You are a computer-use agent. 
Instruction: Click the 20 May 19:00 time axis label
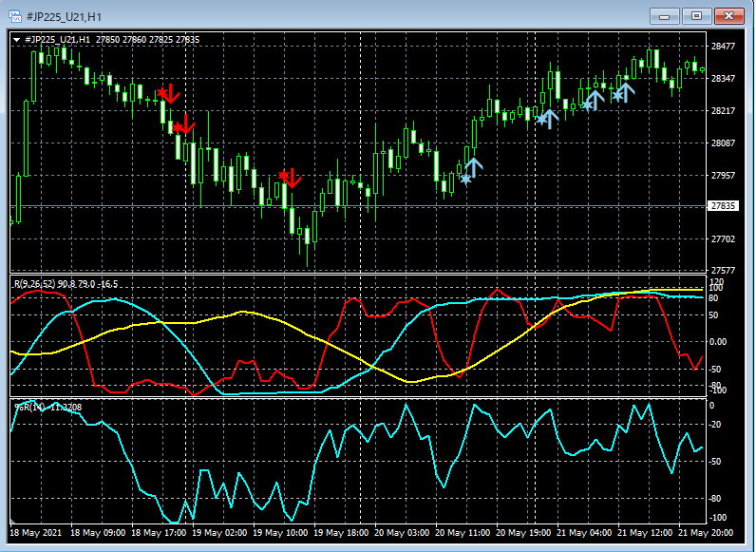coord(523,533)
